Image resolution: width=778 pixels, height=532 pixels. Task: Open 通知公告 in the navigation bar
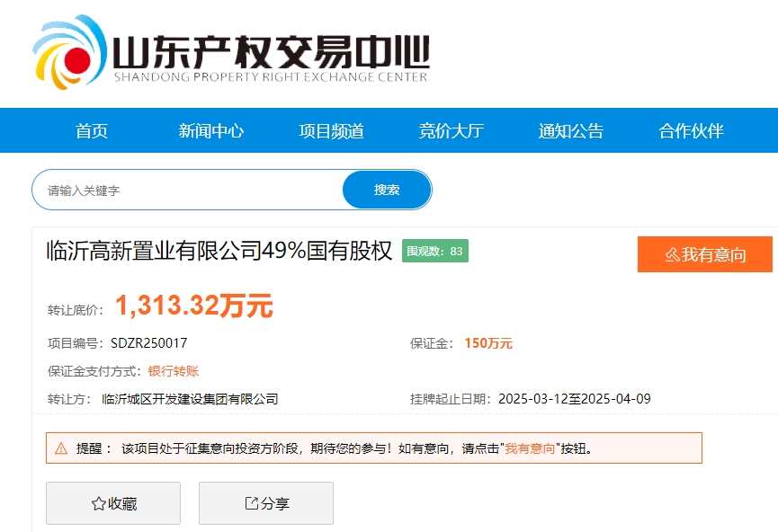point(571,131)
